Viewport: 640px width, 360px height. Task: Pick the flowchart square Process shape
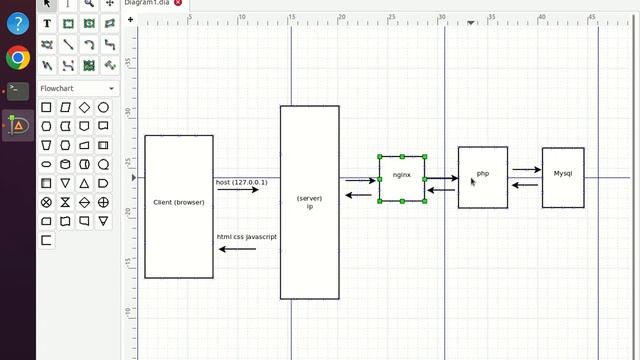point(47,107)
